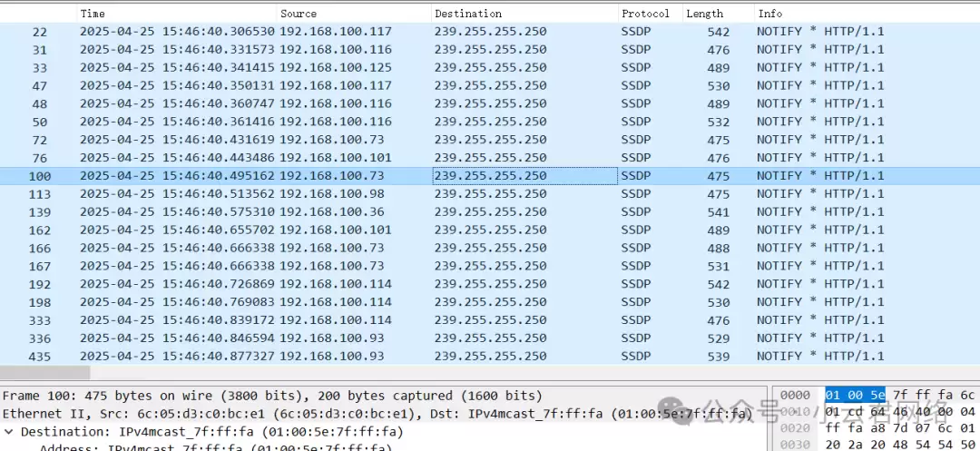Image resolution: width=980 pixels, height=451 pixels.
Task: Click the 0020 offset row in hex pane
Action: pyautogui.click(x=794, y=427)
